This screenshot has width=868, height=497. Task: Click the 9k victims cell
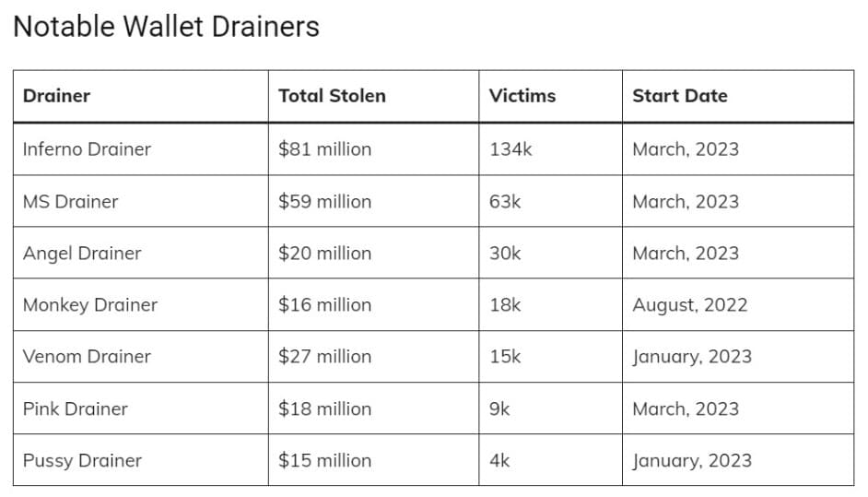pyautogui.click(x=499, y=408)
